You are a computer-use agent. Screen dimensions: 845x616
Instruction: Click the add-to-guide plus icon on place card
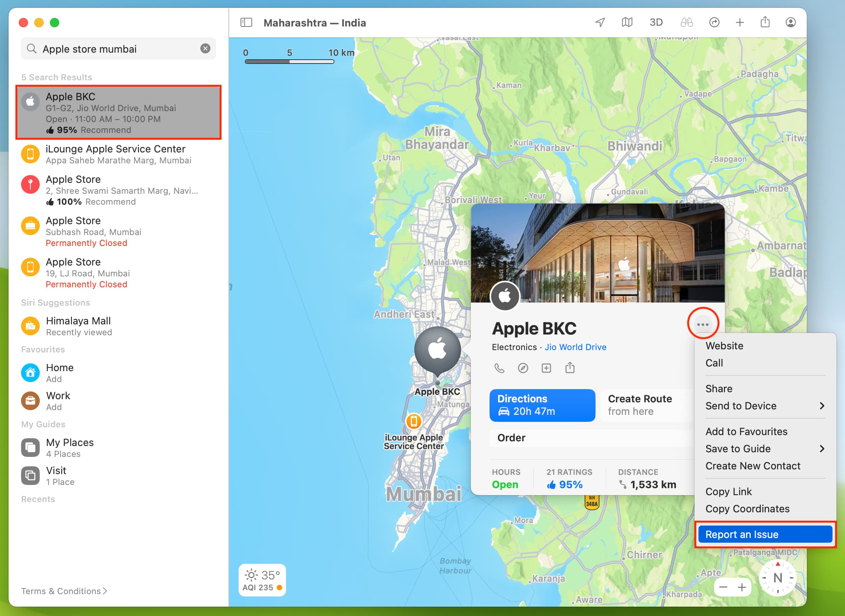click(546, 368)
